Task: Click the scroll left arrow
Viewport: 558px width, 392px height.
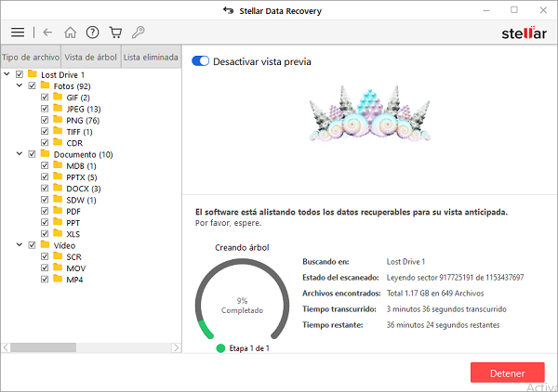Action: coord(6,347)
